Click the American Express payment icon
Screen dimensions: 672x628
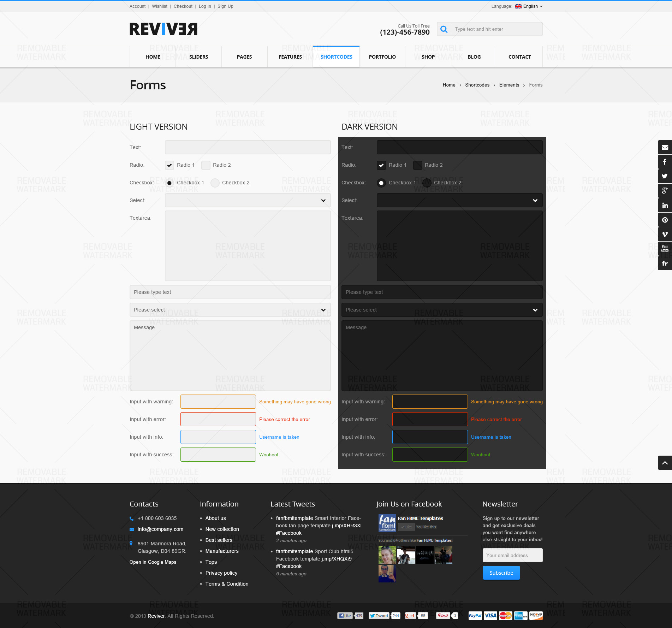[521, 616]
